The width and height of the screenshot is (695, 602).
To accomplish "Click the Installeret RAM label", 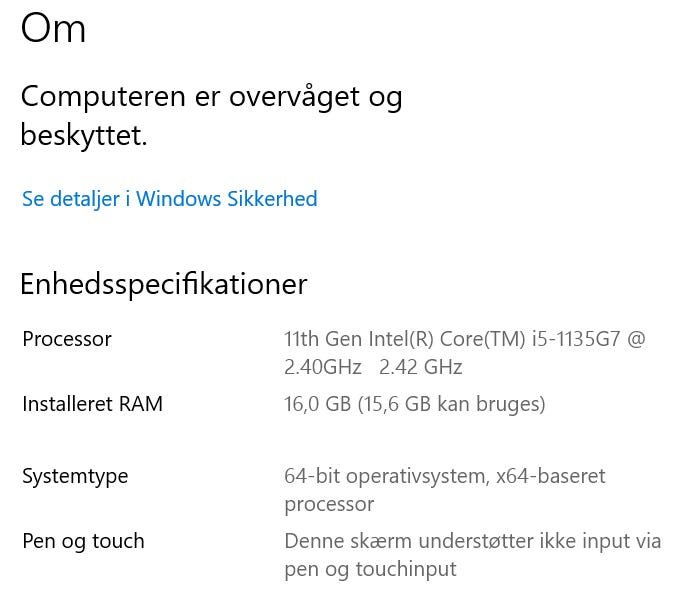I will pyautogui.click(x=92, y=404).
